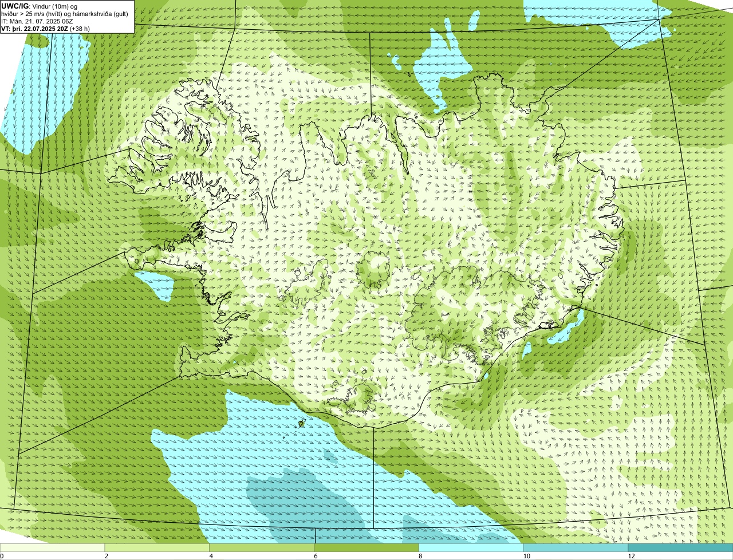
Task: Click the initialization time "IT: Mán. 21. 07. 2025 06Z"
Action: 37,21
